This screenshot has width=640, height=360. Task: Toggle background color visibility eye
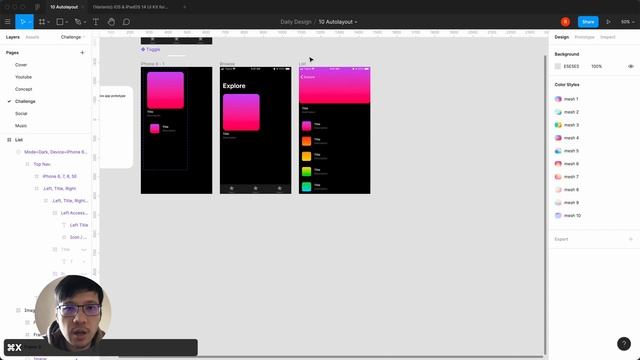[631, 66]
